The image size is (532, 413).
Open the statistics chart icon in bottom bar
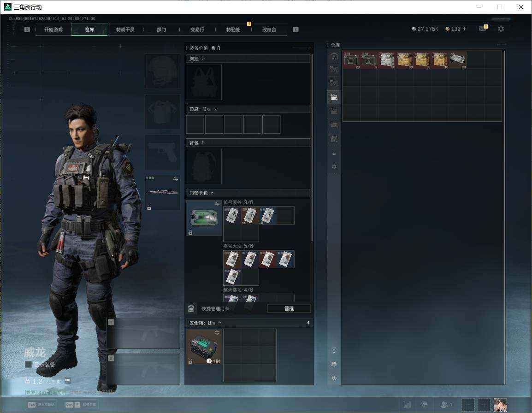(x=407, y=405)
